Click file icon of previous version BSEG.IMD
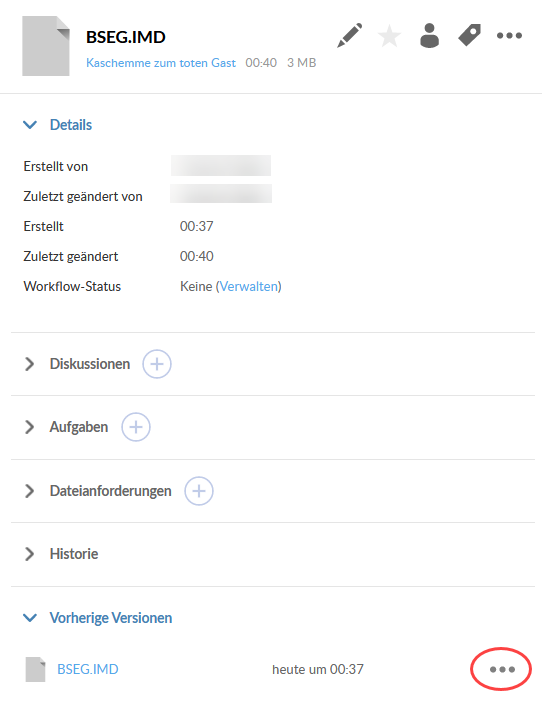The width and height of the screenshot is (542, 712). click(35, 669)
